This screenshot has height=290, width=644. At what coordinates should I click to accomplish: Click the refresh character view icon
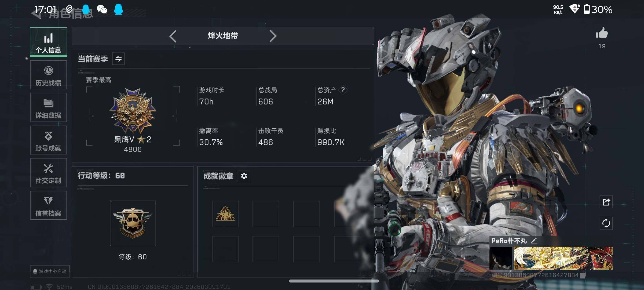[606, 223]
